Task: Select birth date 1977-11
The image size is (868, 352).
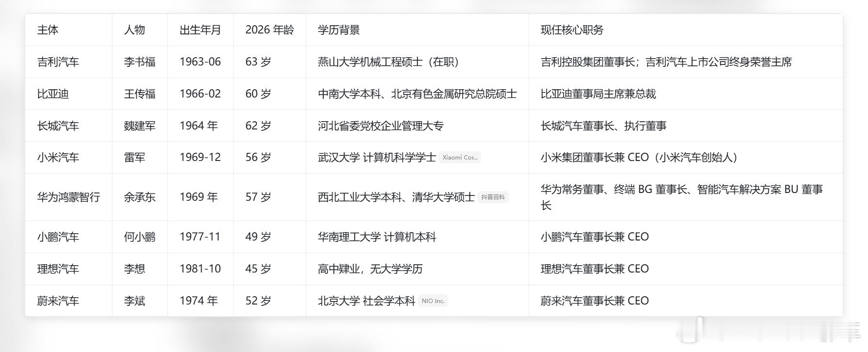Action: coord(200,237)
